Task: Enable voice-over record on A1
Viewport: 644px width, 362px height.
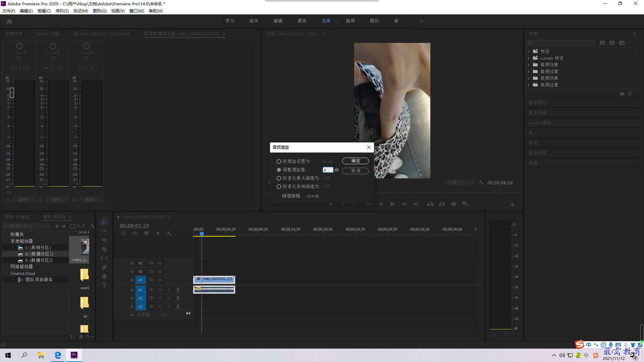Action: [178, 290]
